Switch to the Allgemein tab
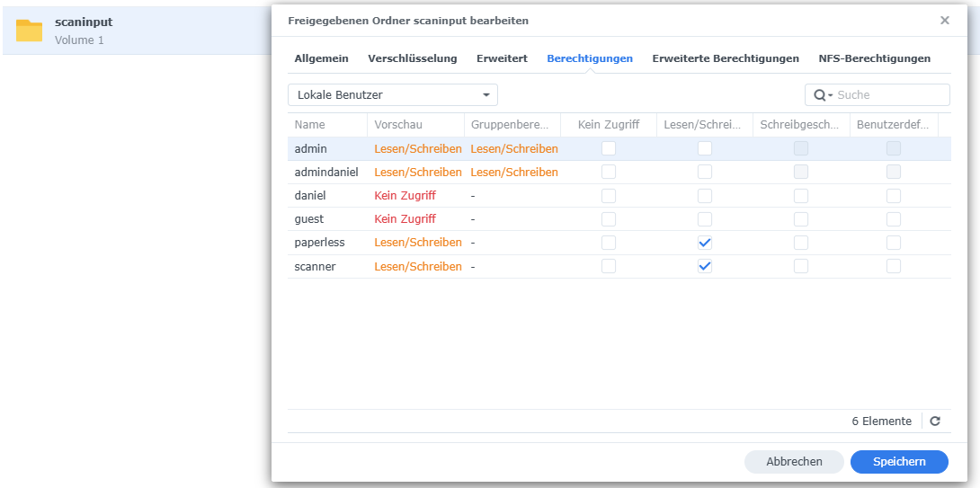980x488 pixels. (x=321, y=58)
